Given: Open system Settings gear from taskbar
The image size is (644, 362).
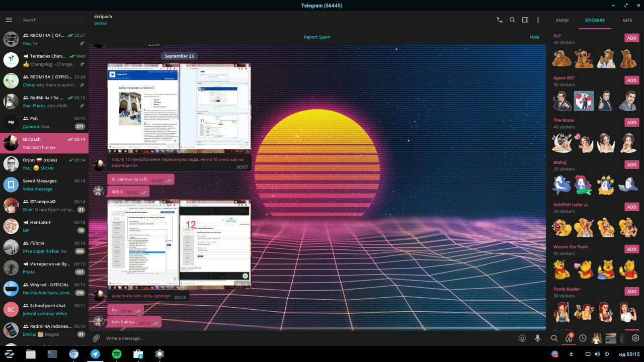Looking at the screenshot, I should click(159, 354).
